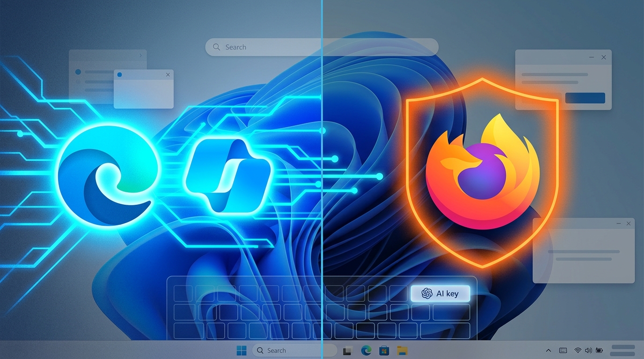Expand the hidden system tray icons chevron

click(x=549, y=351)
